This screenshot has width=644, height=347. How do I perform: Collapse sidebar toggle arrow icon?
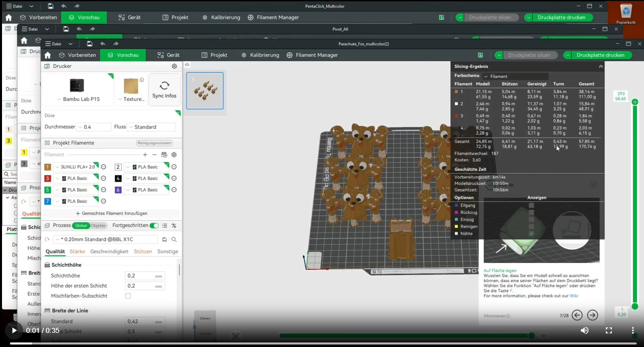tap(187, 65)
